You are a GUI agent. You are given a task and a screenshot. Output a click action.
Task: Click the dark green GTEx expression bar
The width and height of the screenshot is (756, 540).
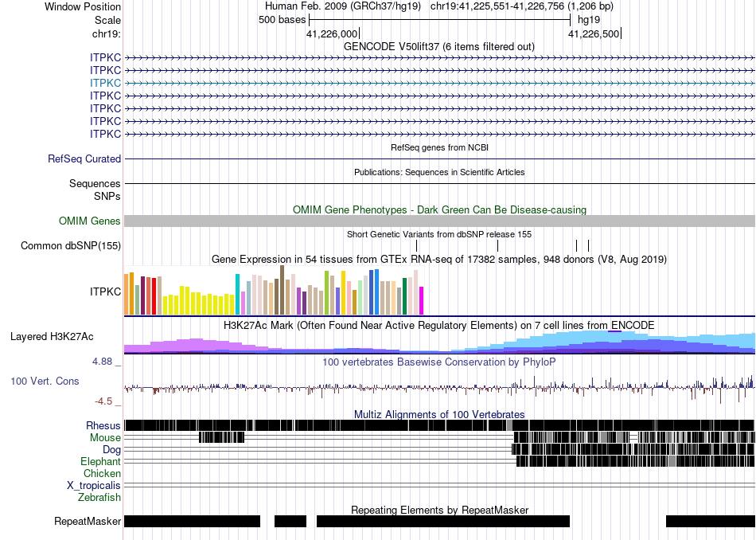[404, 296]
